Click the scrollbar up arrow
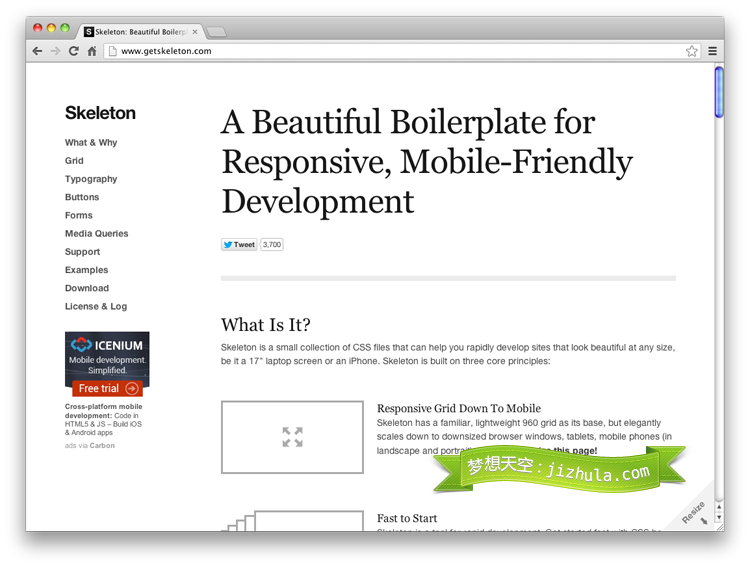 click(x=719, y=507)
